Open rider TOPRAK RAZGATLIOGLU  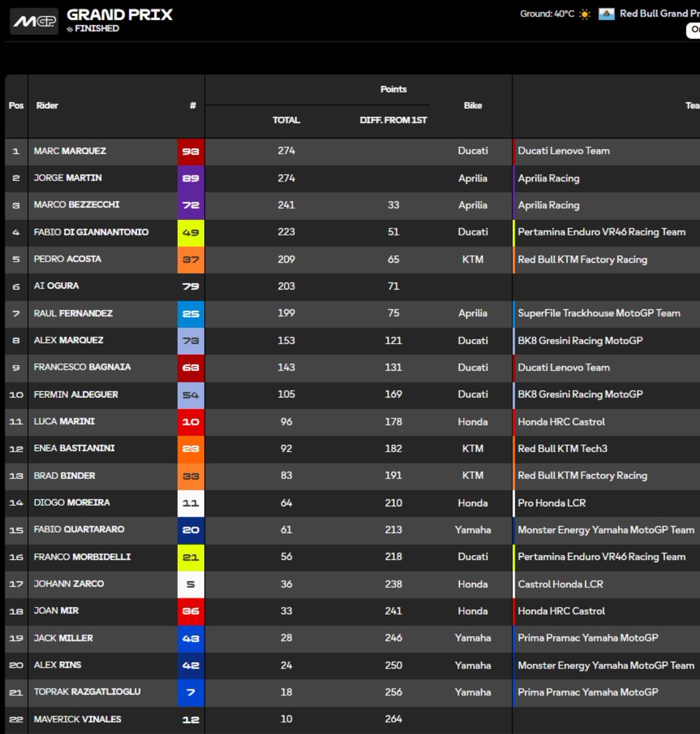87,692
